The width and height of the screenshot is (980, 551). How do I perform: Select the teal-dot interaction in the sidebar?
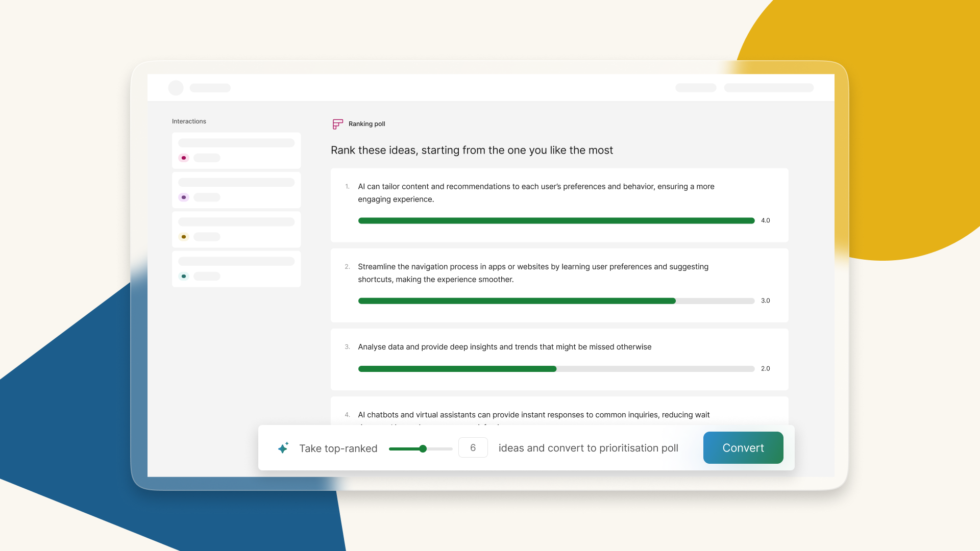[236, 269]
